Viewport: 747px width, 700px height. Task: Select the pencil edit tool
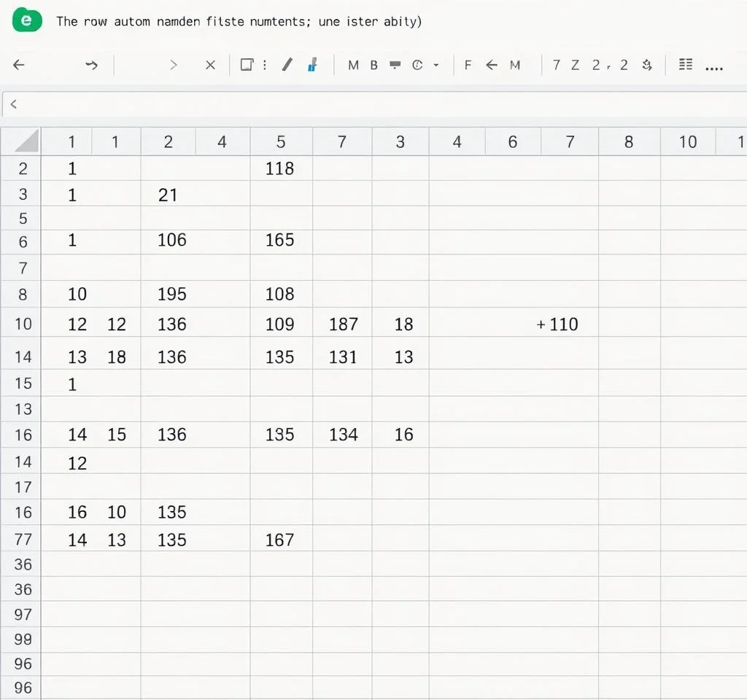click(287, 65)
